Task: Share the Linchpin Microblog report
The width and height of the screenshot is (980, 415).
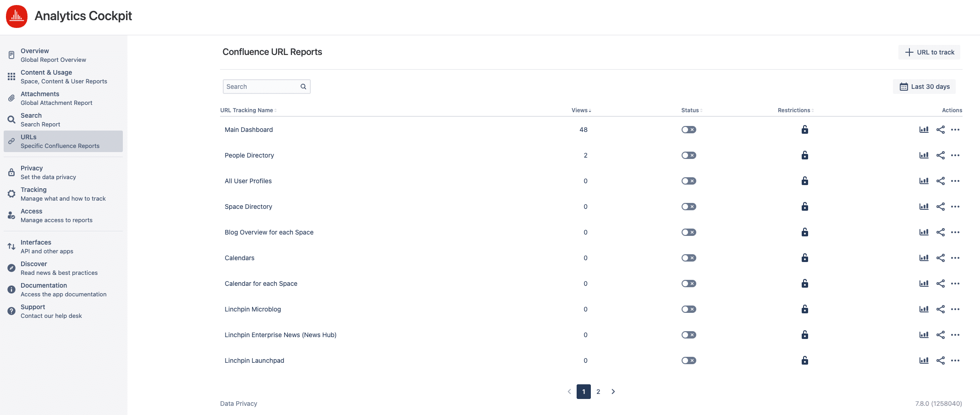Action: pyautogui.click(x=941, y=309)
